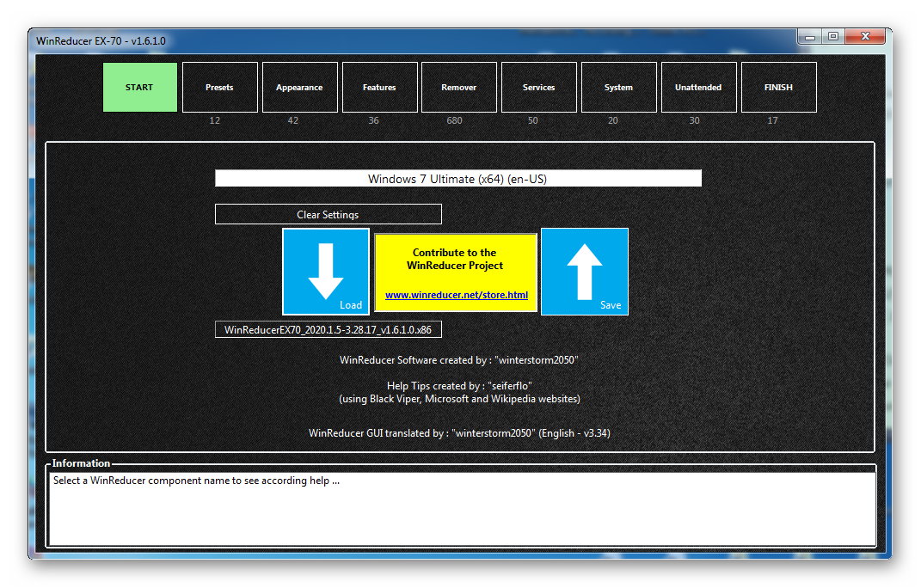Click the count 30 under Unattended
This screenshot has height=588, width=921.
pos(694,120)
